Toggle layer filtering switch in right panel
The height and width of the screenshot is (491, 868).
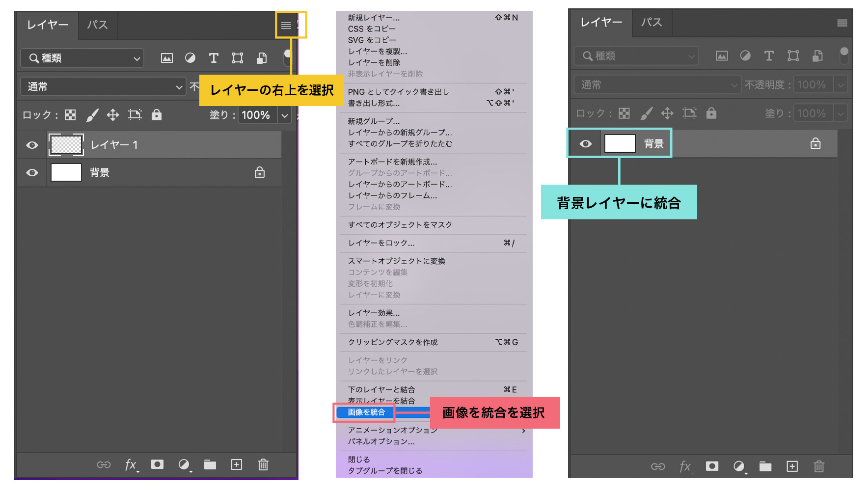844,55
